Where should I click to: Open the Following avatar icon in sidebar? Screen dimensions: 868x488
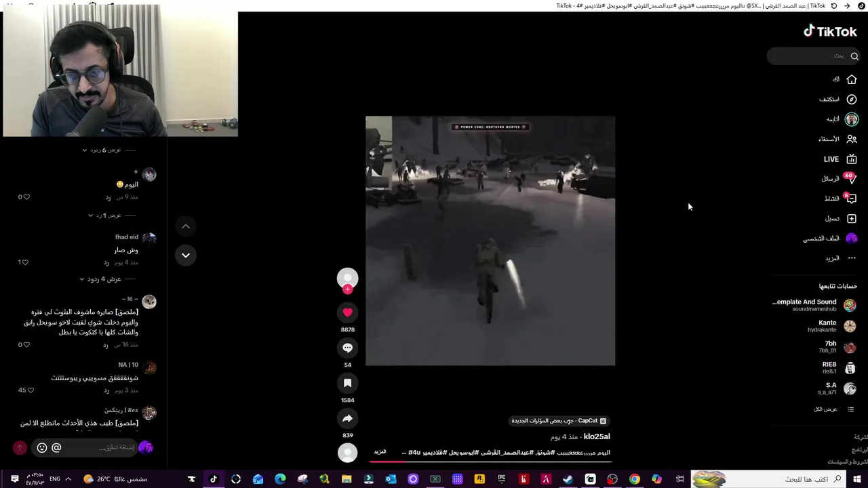coord(852,119)
